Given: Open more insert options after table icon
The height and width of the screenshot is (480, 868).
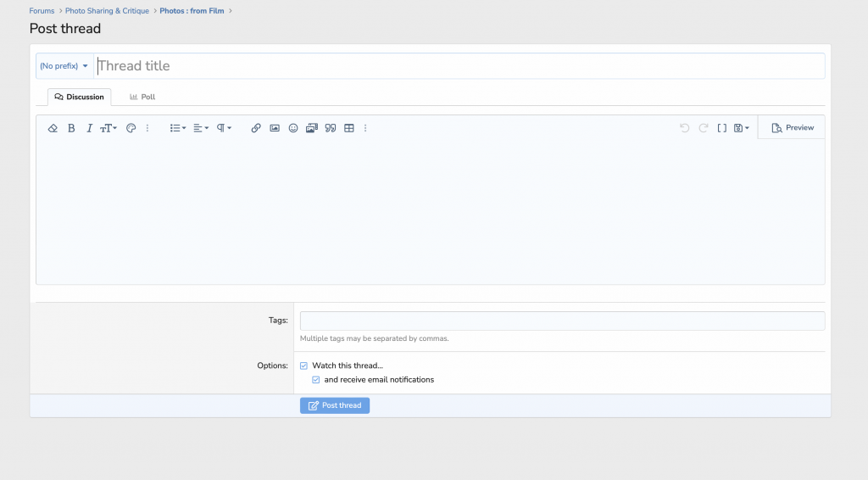Looking at the screenshot, I should point(365,128).
